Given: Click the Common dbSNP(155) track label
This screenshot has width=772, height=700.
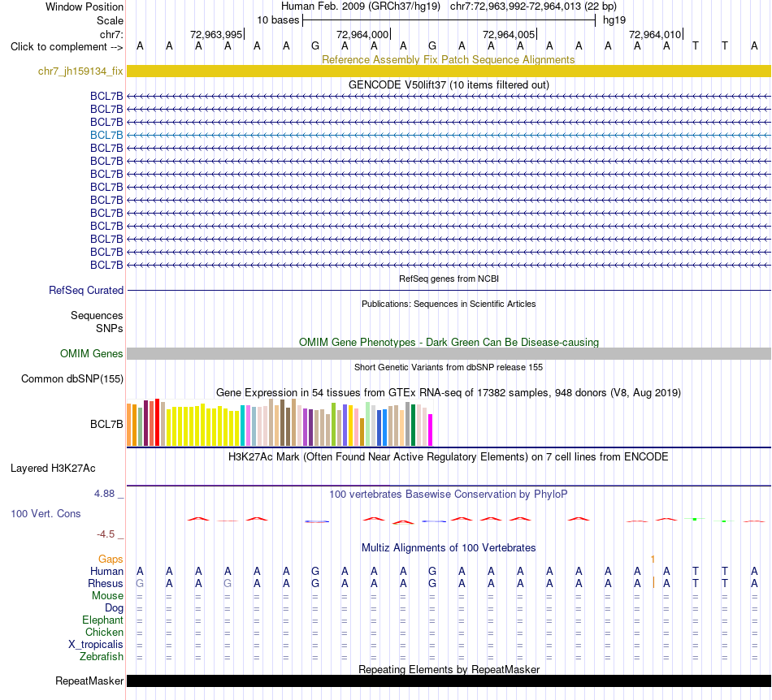Looking at the screenshot, I should [72, 378].
